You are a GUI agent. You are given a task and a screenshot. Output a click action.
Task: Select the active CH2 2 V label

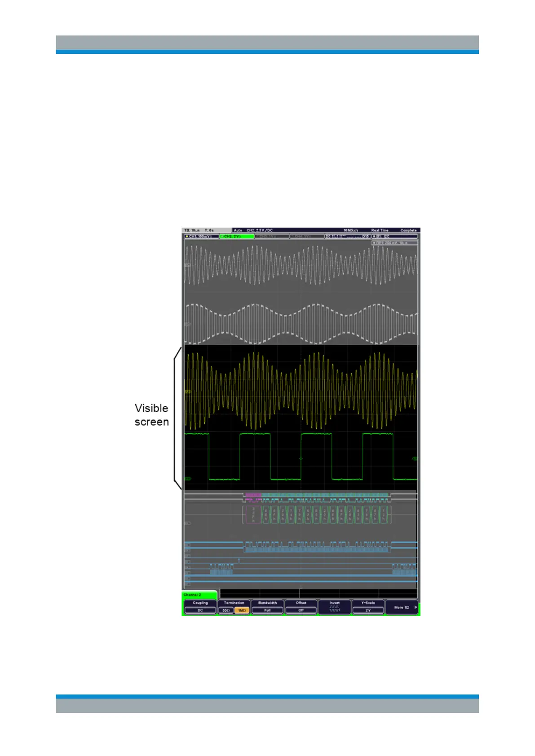coord(236,236)
